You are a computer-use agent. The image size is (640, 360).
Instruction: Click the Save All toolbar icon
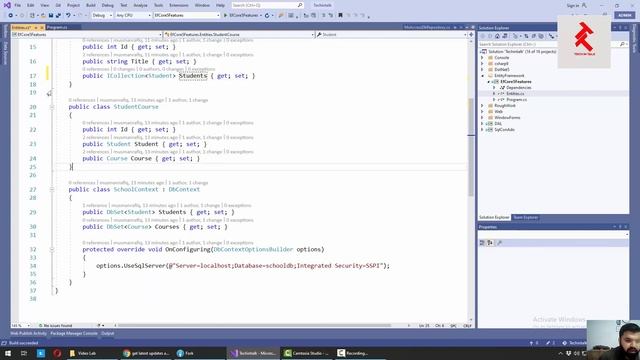click(58, 16)
